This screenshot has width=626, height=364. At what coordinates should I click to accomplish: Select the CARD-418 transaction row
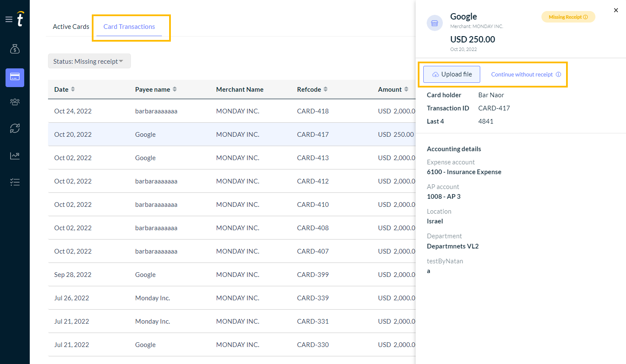click(232, 111)
